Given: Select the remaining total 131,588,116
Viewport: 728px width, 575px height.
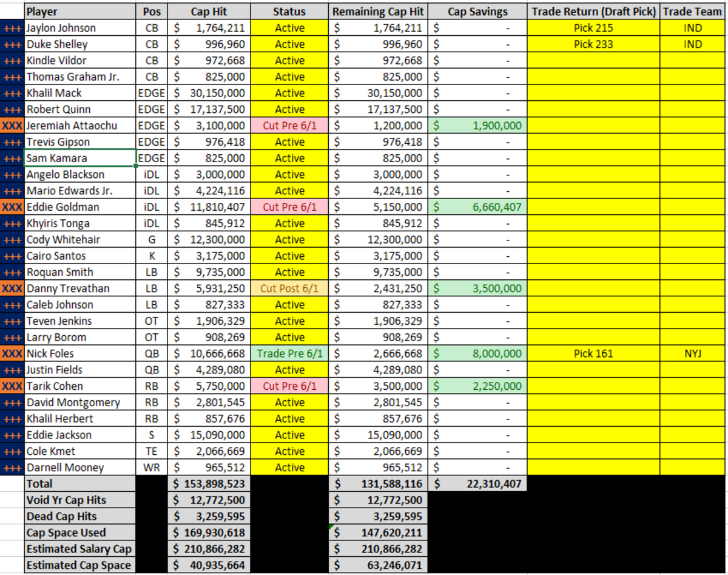Looking at the screenshot, I should pos(379,484).
